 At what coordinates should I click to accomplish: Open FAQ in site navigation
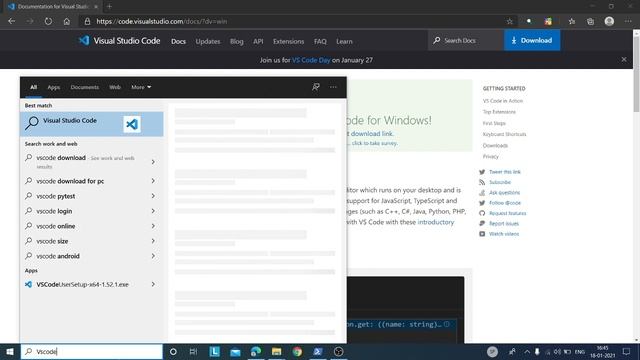point(320,41)
